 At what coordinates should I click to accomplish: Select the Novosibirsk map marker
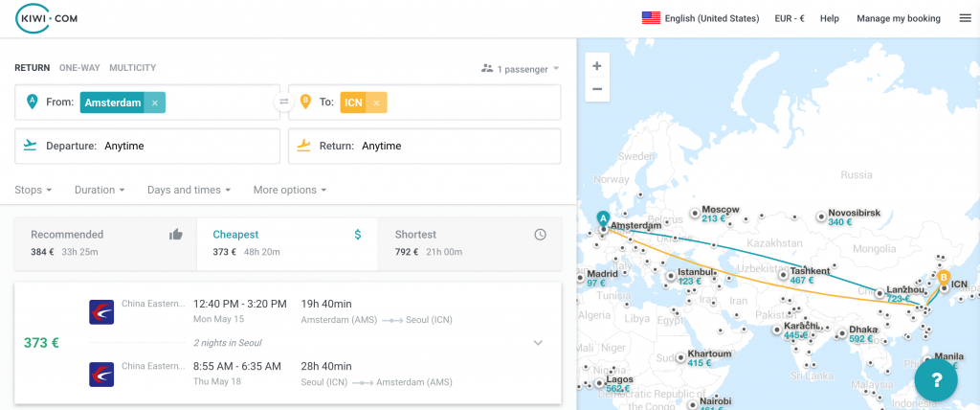(820, 216)
